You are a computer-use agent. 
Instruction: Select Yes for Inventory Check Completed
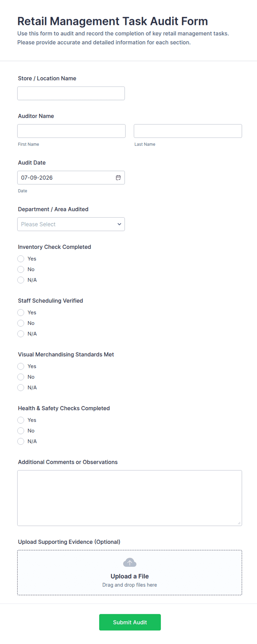[x=21, y=259]
